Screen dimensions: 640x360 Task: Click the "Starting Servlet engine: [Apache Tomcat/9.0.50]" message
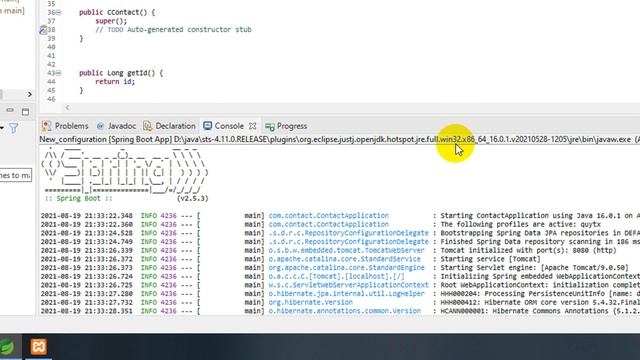(534, 268)
